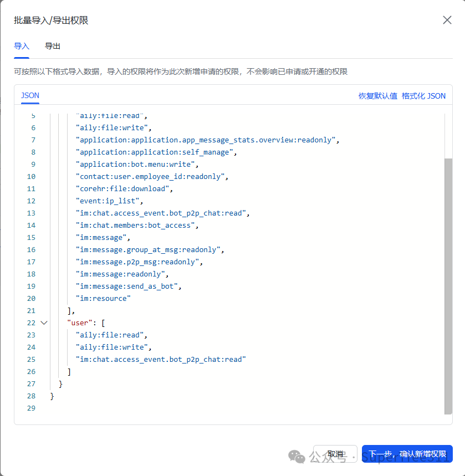Screen dimensions: 465x476
Task: Click line number 21 in the gutter
Action: (x=31, y=310)
